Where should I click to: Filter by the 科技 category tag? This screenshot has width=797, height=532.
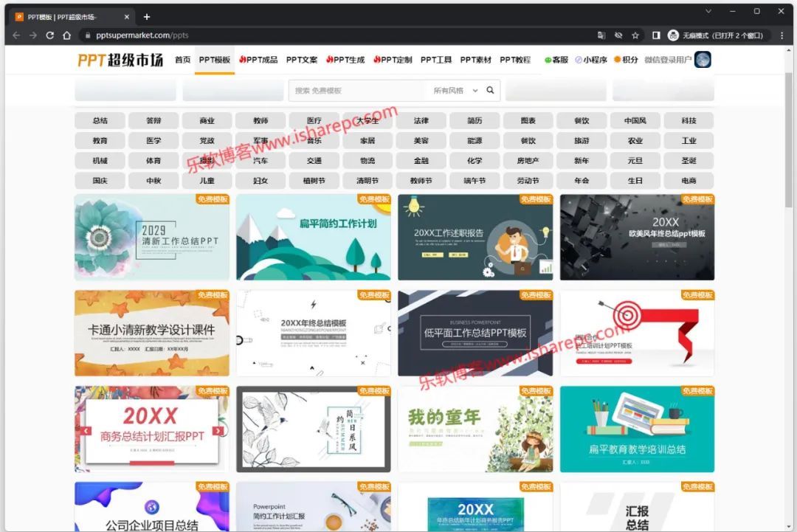pos(689,120)
